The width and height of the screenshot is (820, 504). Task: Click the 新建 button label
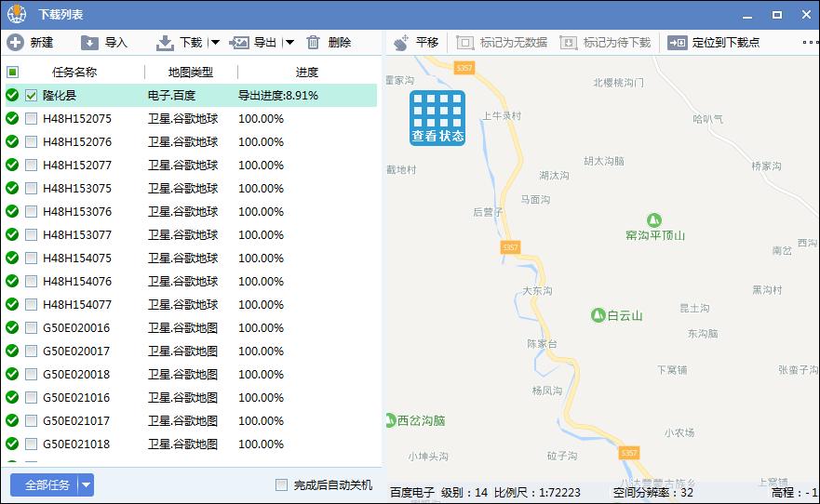pyautogui.click(x=41, y=42)
